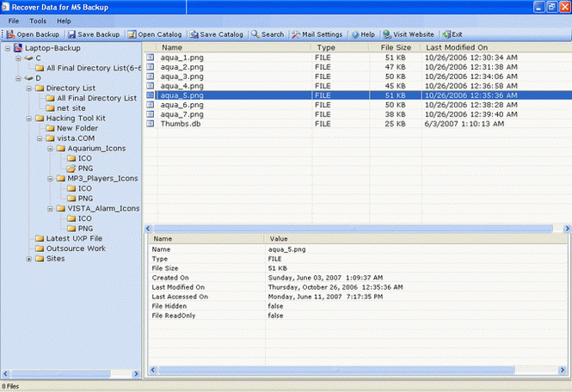Screen dimensions: 572x392
Task: Collapse the Aquarium_Icons folder
Action: [x=50, y=148]
